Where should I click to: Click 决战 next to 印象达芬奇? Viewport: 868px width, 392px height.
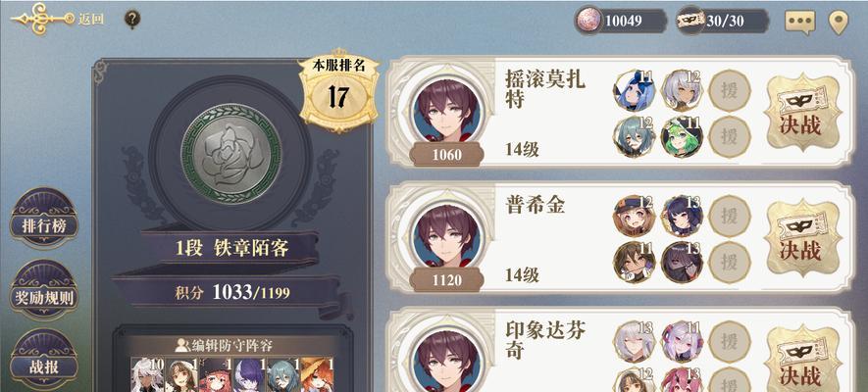pyautogui.click(x=800, y=360)
